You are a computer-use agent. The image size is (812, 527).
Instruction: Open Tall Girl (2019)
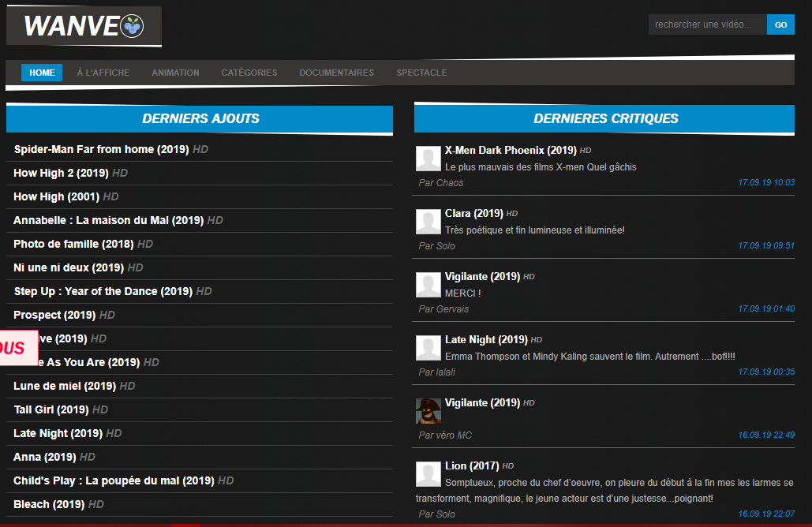51,409
